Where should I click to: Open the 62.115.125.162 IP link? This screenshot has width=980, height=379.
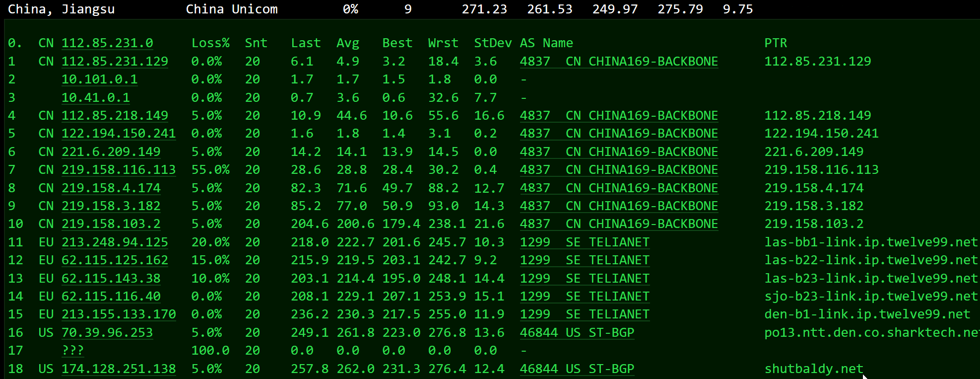point(115,260)
